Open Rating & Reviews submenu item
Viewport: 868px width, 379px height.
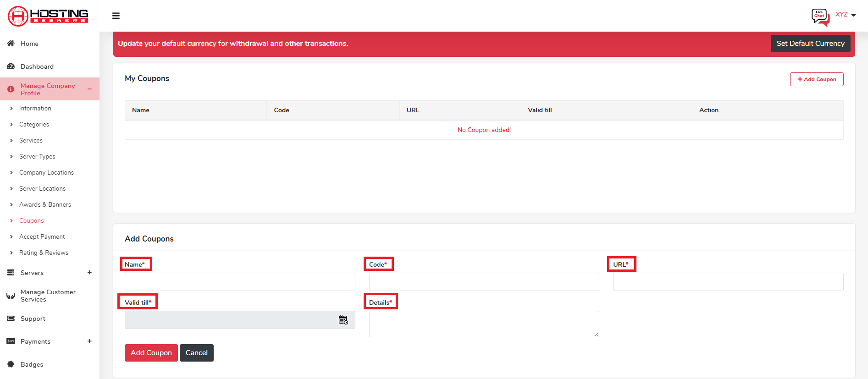coord(44,253)
